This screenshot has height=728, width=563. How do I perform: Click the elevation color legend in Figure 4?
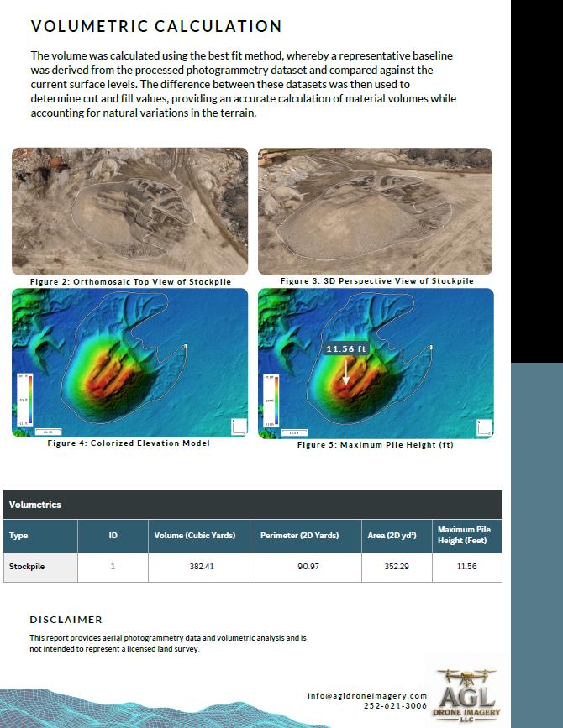tap(25, 400)
